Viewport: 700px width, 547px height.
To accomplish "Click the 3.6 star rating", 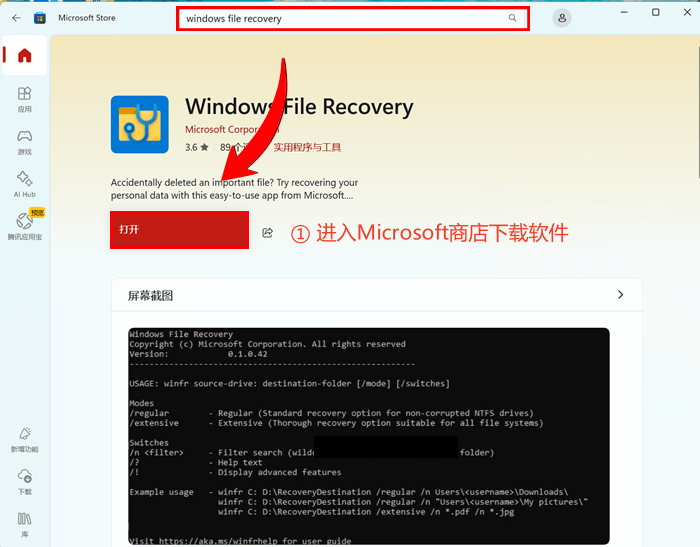I will (x=196, y=147).
